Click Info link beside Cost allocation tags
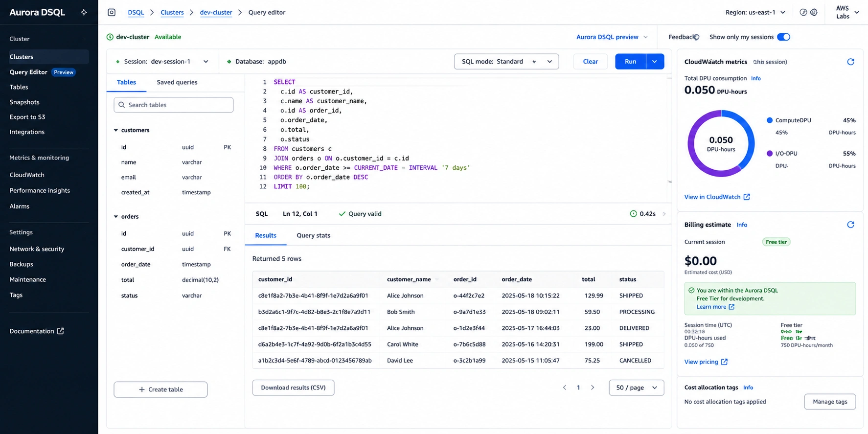This screenshot has height=434, width=868. [748, 388]
